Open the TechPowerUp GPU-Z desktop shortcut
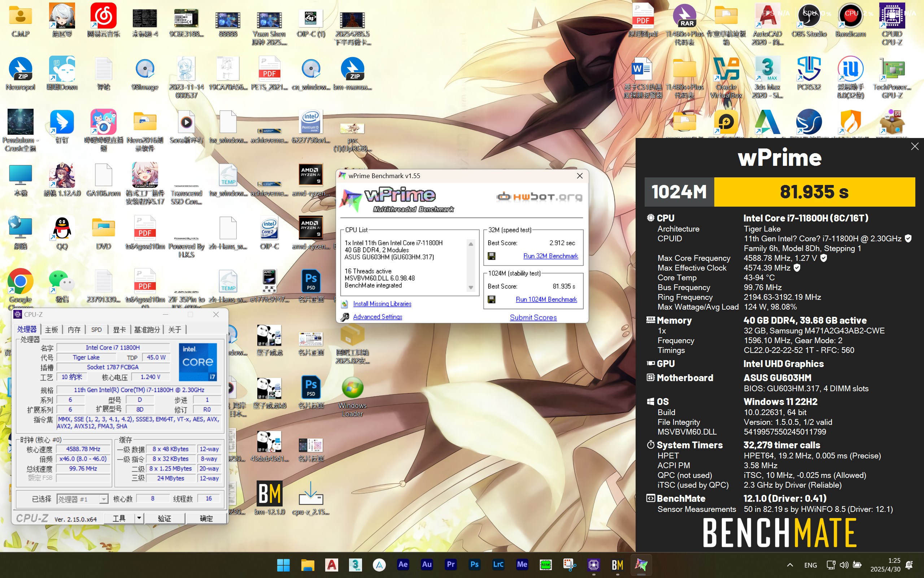The height and width of the screenshot is (578, 924). [x=892, y=77]
